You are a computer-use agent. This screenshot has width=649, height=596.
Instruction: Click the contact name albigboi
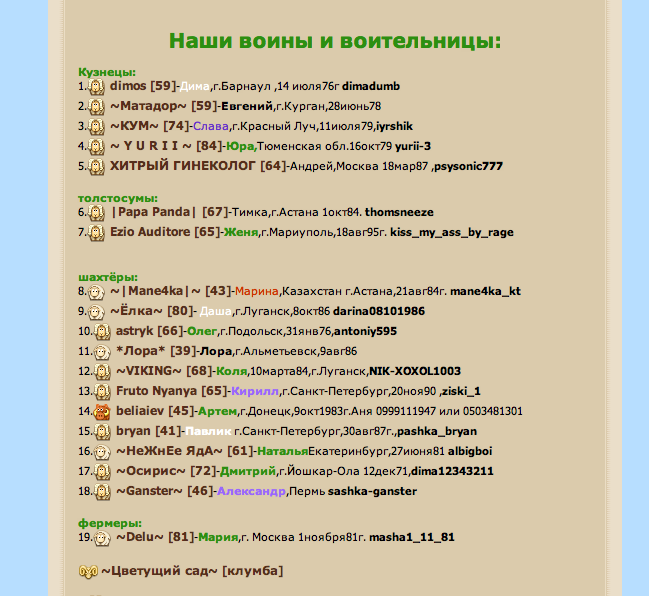(x=470, y=451)
